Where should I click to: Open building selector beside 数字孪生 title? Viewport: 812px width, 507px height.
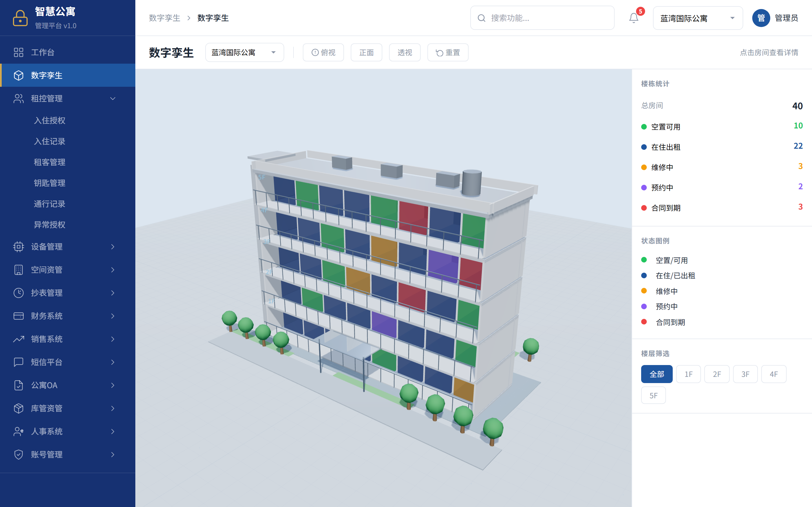point(244,53)
